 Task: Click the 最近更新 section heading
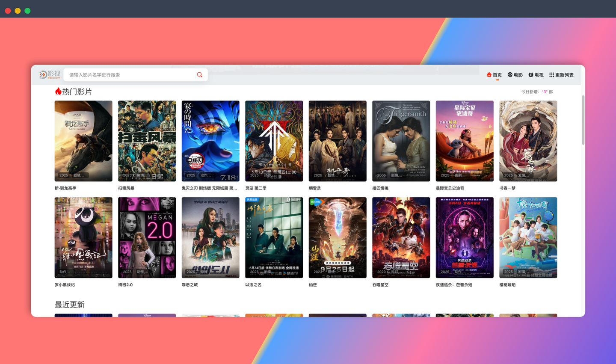point(70,305)
